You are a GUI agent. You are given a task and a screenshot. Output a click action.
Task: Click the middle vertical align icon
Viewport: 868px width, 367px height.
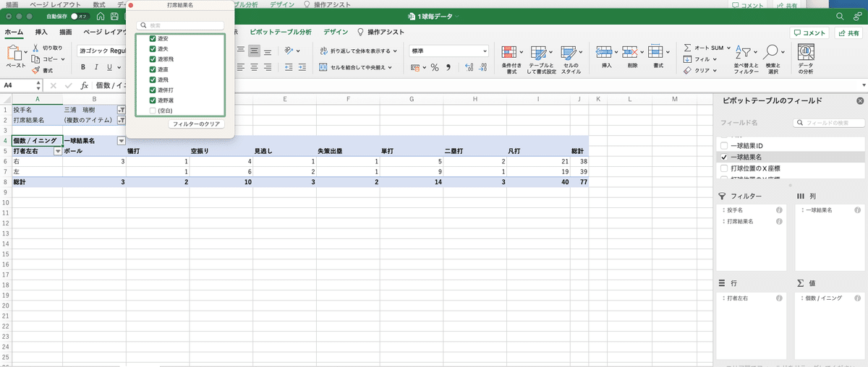coord(255,51)
